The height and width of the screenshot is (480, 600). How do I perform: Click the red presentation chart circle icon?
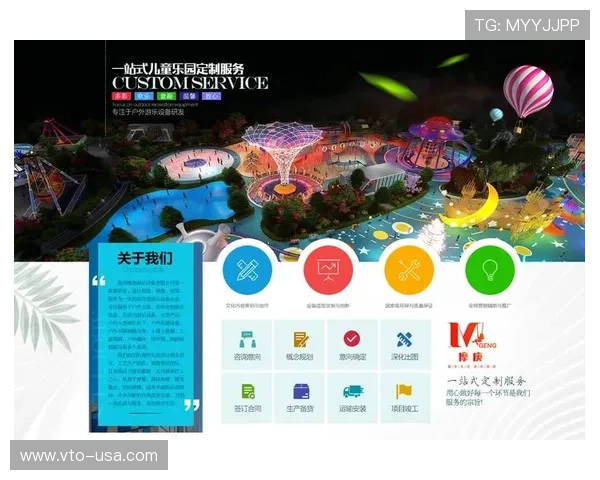click(327, 268)
